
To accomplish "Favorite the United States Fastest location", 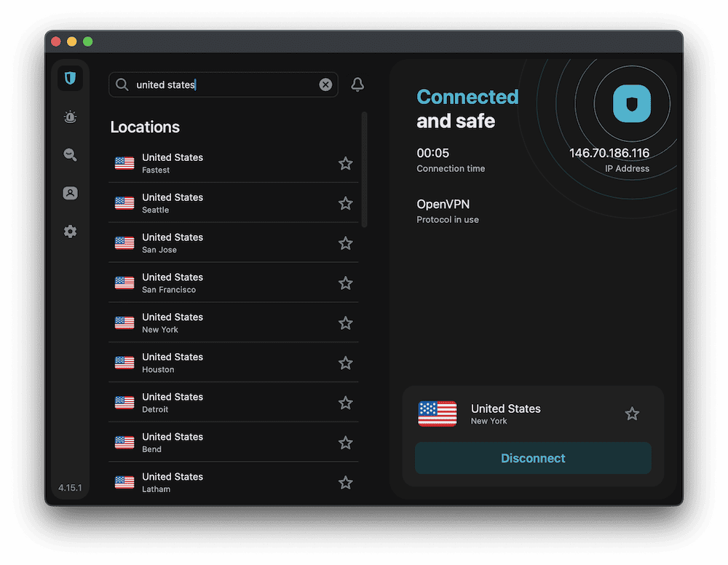I will (x=346, y=163).
